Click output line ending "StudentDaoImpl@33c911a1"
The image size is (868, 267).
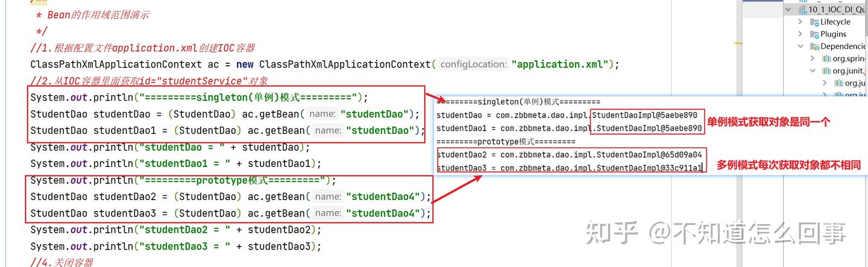569,168
